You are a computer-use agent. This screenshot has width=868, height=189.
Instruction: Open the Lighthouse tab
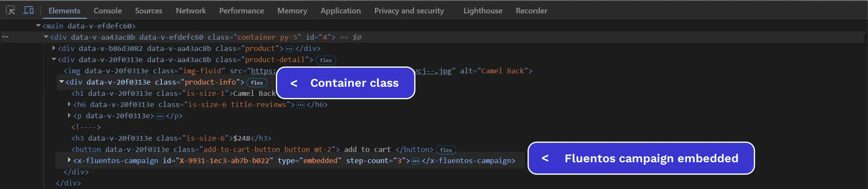click(x=482, y=11)
